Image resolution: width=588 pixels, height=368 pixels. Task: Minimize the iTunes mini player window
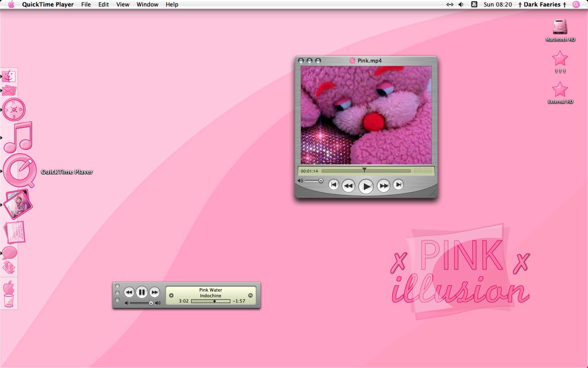pyautogui.click(x=118, y=293)
